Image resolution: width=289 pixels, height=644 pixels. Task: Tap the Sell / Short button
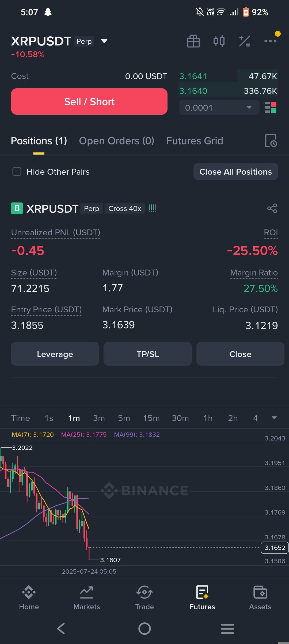click(89, 102)
